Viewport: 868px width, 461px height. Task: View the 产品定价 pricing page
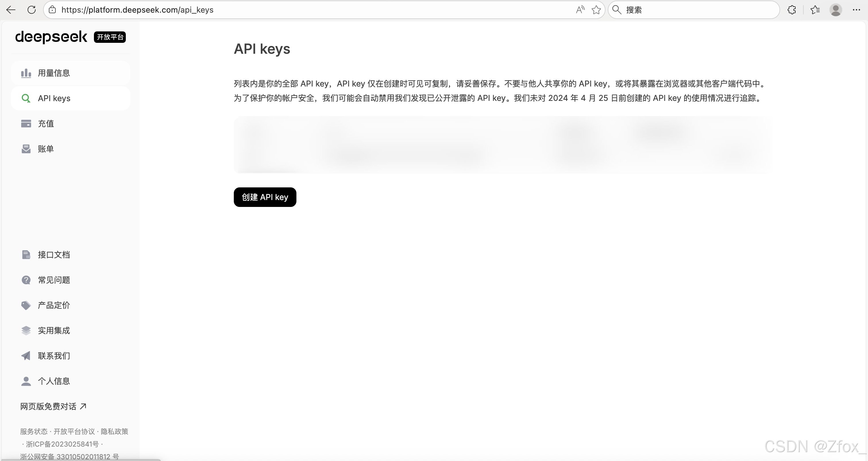pos(54,305)
